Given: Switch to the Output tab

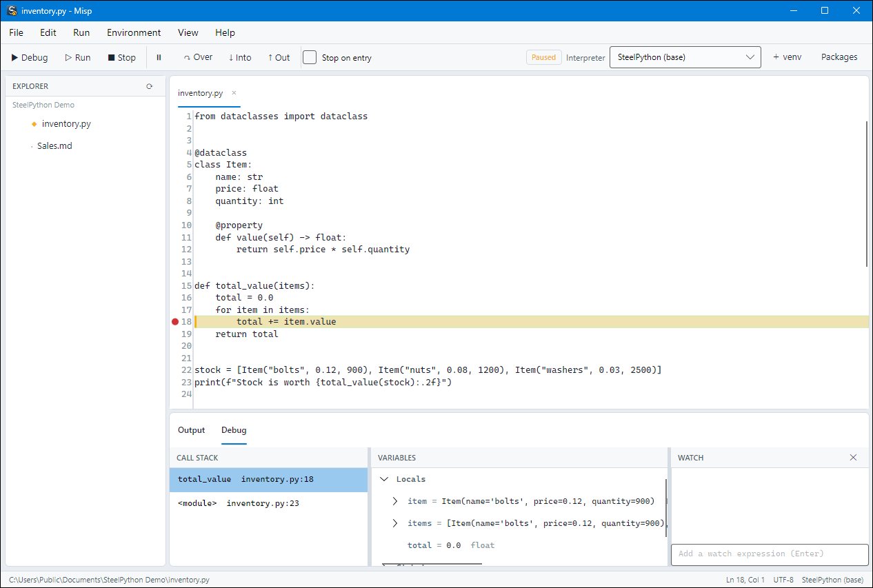Looking at the screenshot, I should 191,430.
